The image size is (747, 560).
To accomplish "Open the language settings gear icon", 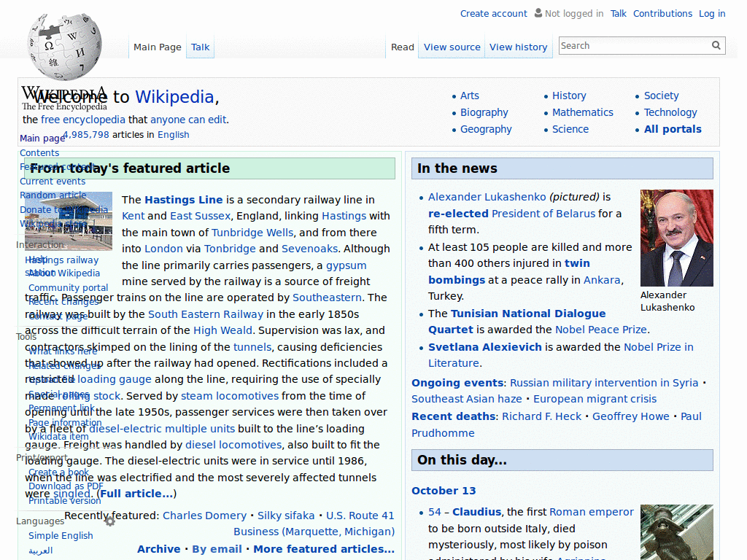I will pyautogui.click(x=109, y=521).
